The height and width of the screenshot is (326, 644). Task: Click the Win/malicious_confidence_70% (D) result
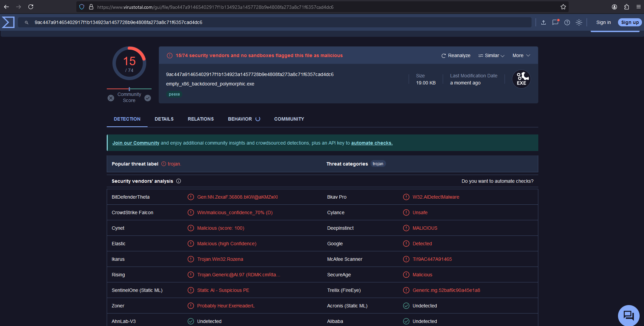click(x=235, y=212)
